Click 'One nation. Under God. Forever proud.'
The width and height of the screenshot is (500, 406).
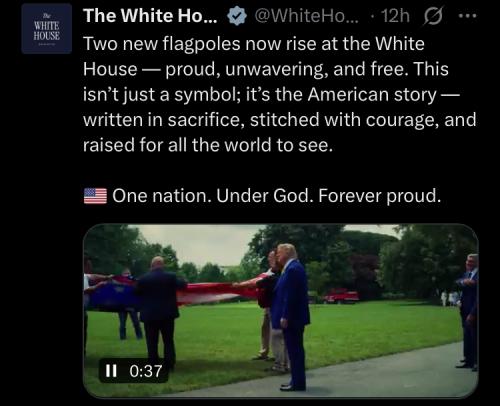277,196
